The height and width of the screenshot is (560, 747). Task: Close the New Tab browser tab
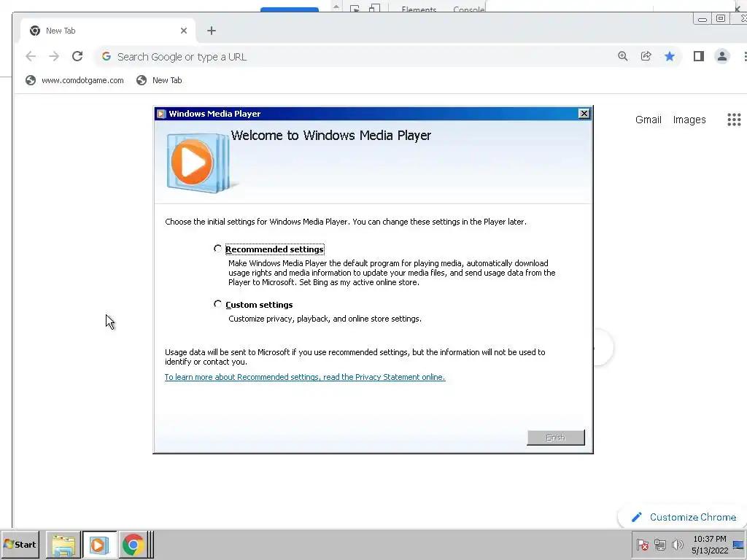point(183,31)
